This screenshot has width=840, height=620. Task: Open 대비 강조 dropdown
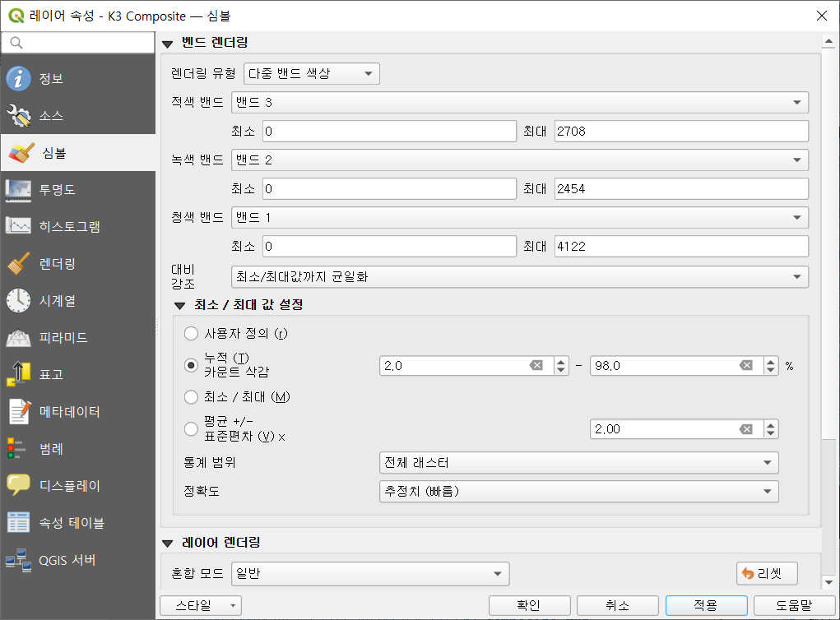point(520,277)
